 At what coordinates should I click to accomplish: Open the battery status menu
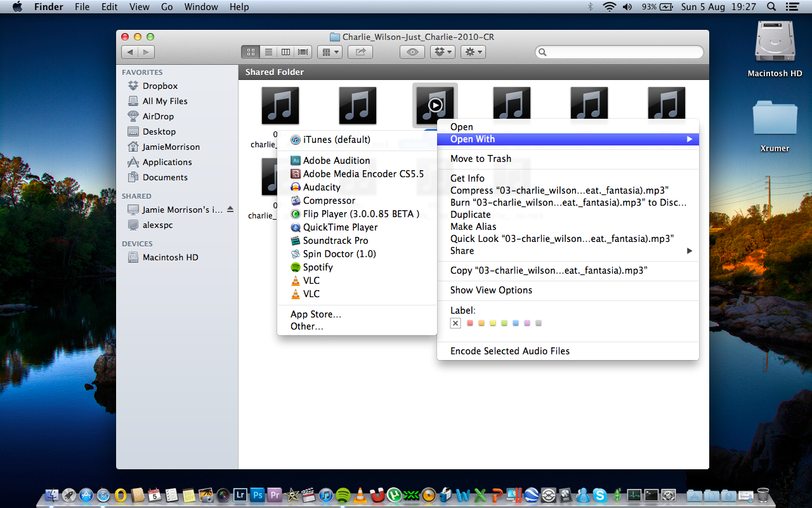(x=658, y=7)
